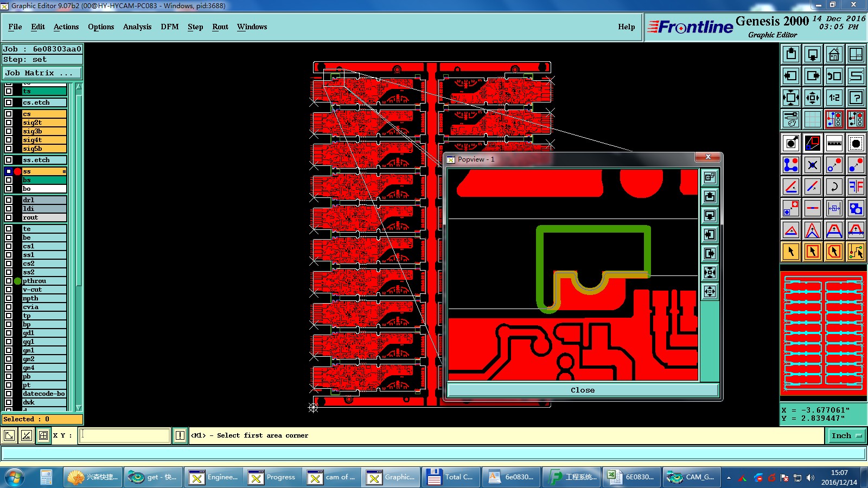Click the panel overview thumbnail

824,334
